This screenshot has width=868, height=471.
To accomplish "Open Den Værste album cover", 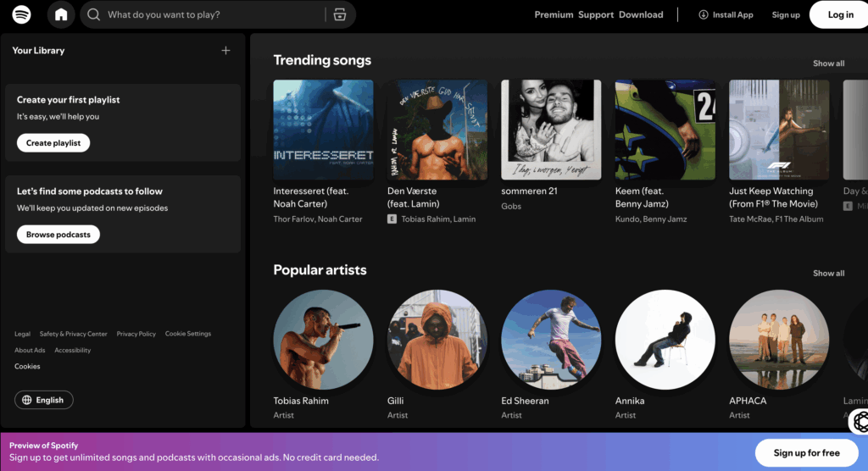I will pos(437,130).
